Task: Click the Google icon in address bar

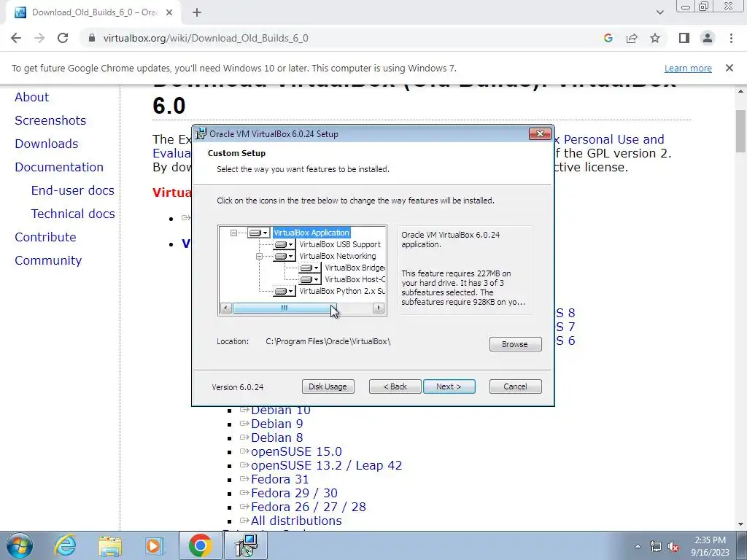Action: pyautogui.click(x=608, y=38)
